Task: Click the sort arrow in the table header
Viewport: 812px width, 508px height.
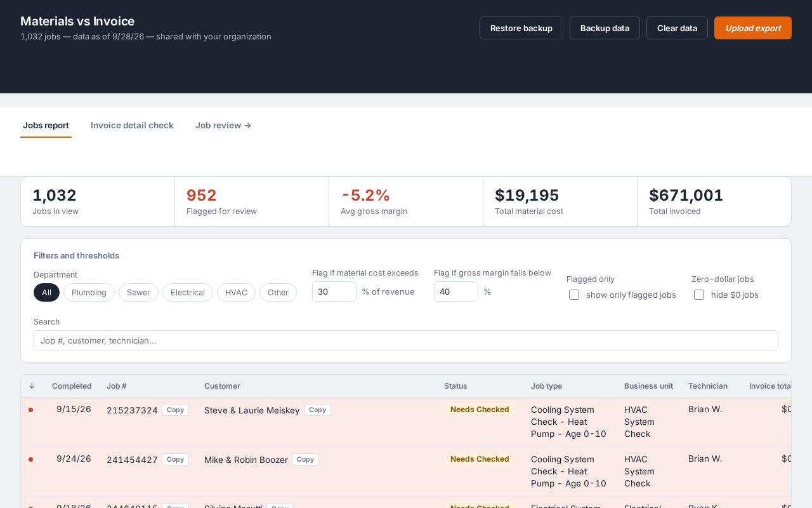Action: [x=32, y=386]
